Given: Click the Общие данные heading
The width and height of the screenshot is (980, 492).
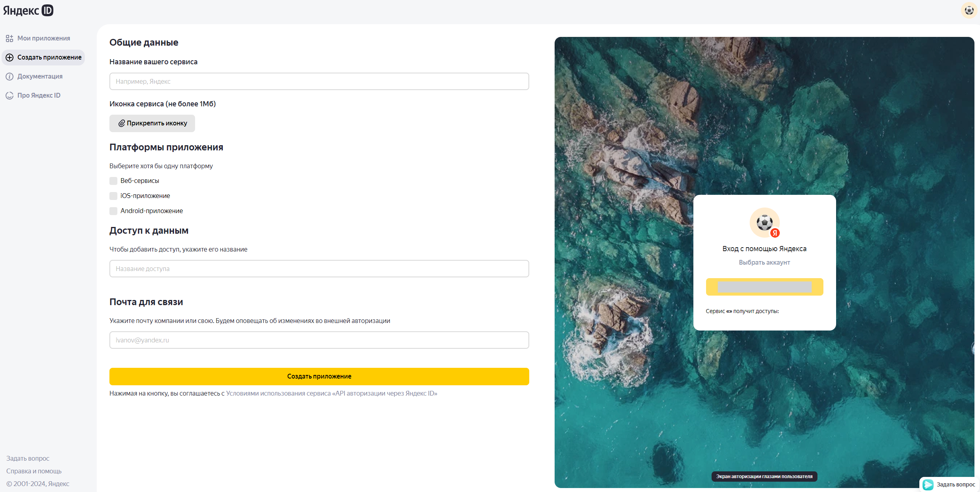Looking at the screenshot, I should coord(144,42).
